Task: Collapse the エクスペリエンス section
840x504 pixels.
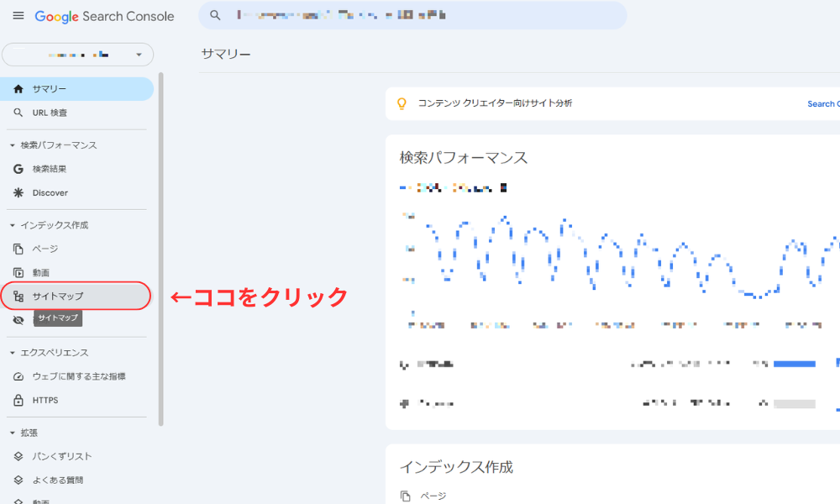Action: point(12,353)
